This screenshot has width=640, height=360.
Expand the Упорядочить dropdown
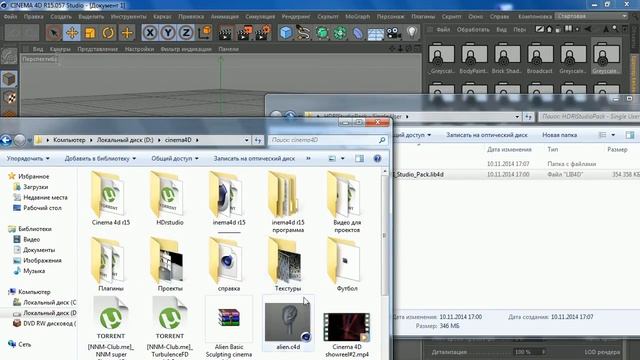[x=28, y=158]
